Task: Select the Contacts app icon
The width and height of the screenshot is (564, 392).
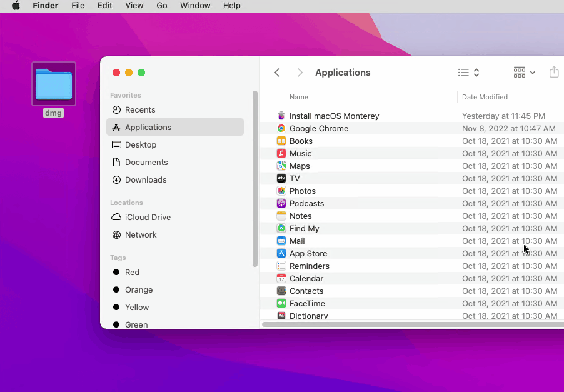Action: 281,291
